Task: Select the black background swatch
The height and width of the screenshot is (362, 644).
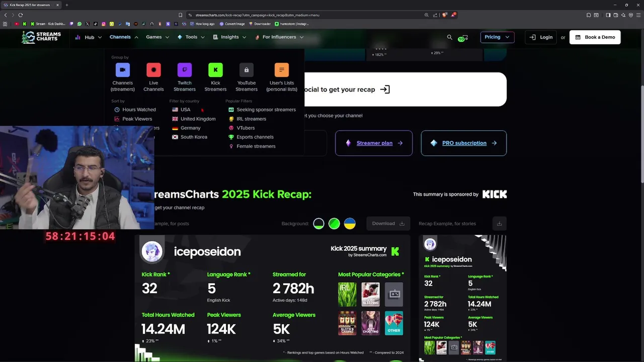Action: (319, 224)
